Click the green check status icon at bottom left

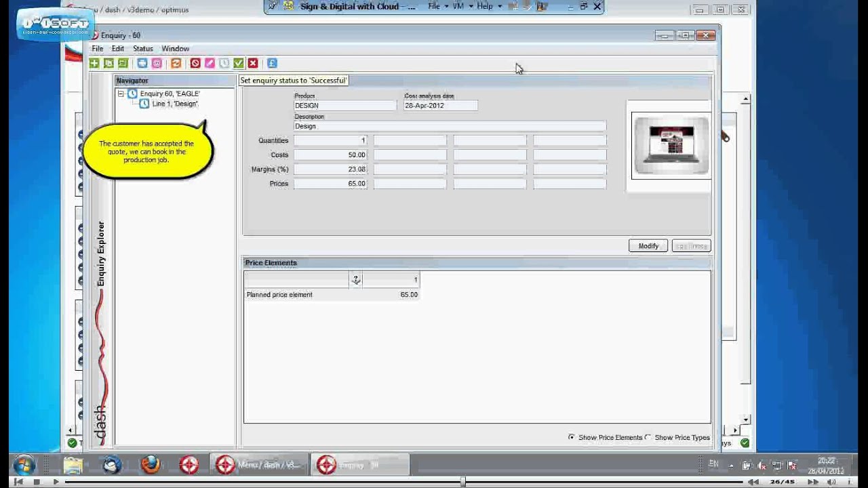click(x=72, y=443)
